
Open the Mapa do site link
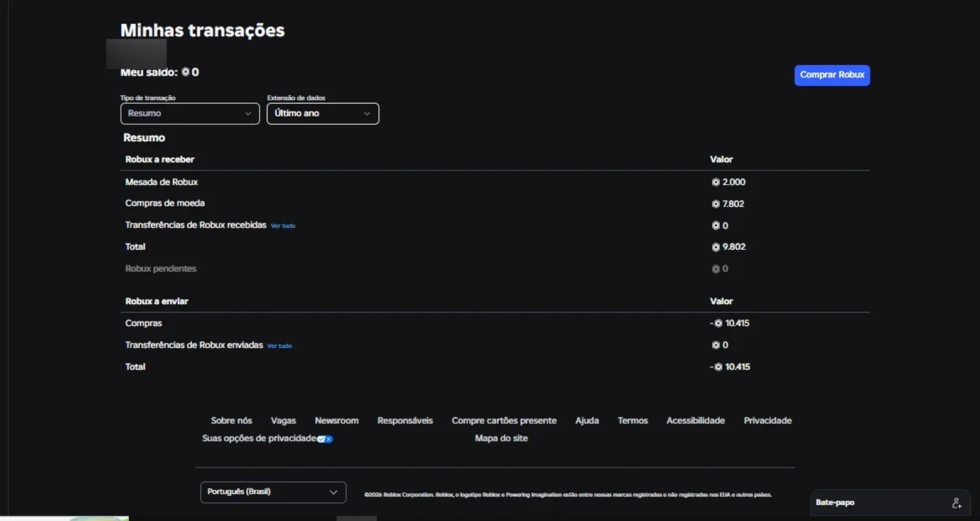coord(501,438)
